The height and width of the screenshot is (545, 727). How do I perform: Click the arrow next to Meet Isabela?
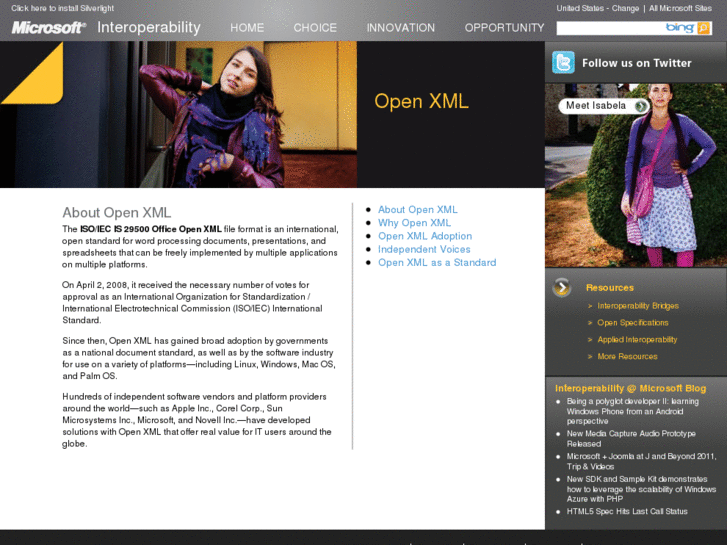pos(641,106)
